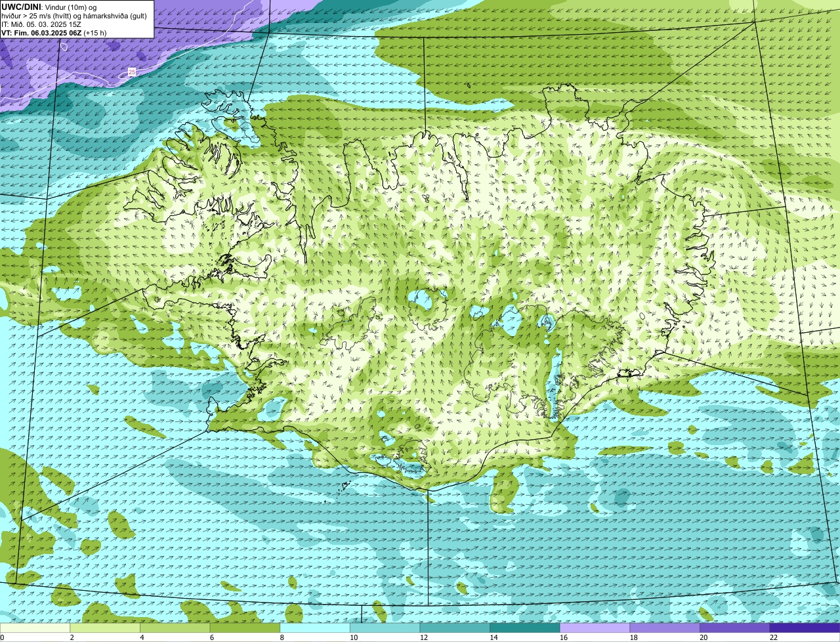Click the '25' gust contour label

coord(132,72)
